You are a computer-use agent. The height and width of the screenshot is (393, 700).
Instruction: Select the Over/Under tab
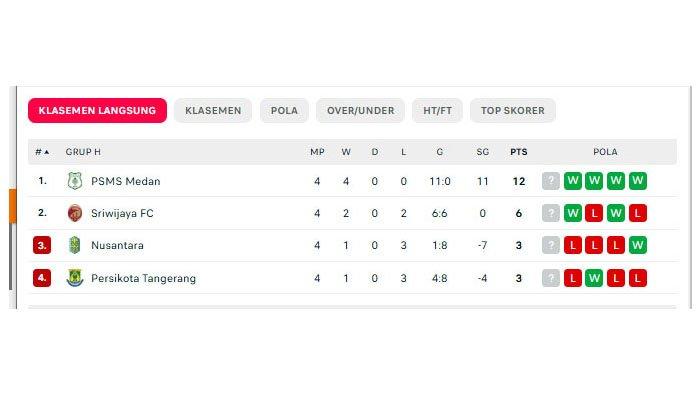[x=360, y=110]
